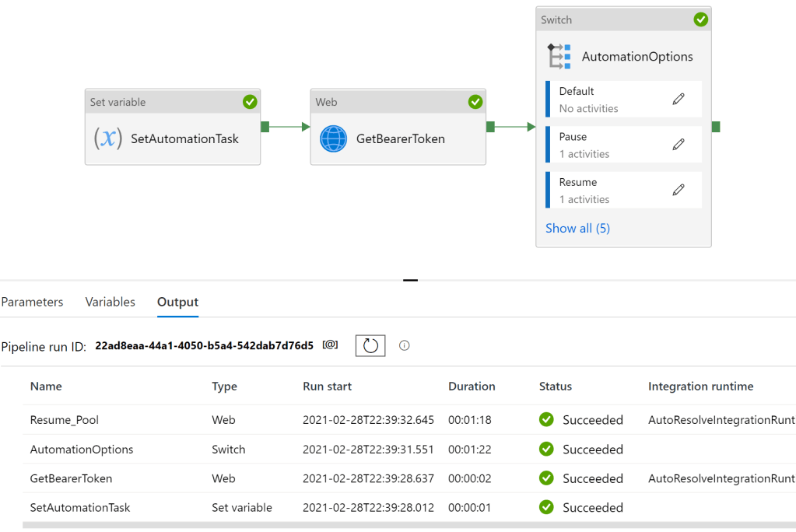Sort output by Duration column header
Screen dimensions: 796x532
tap(472, 386)
